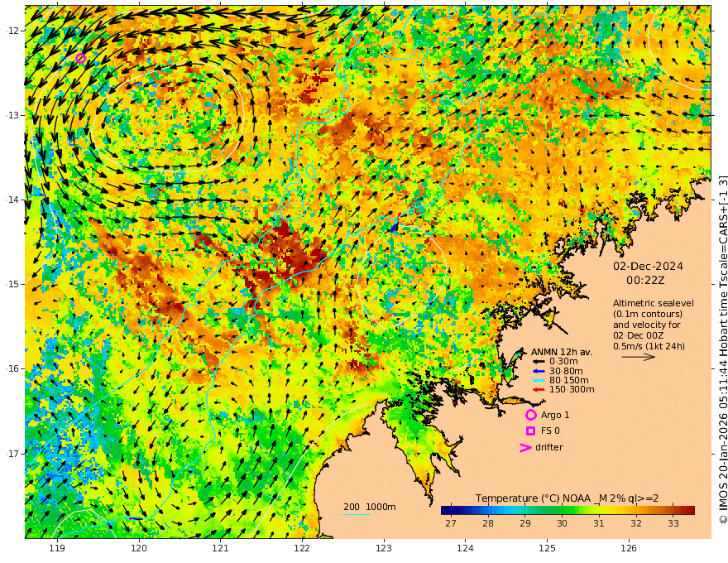
Task: Click the latitude label -12
Action: (x=12, y=31)
